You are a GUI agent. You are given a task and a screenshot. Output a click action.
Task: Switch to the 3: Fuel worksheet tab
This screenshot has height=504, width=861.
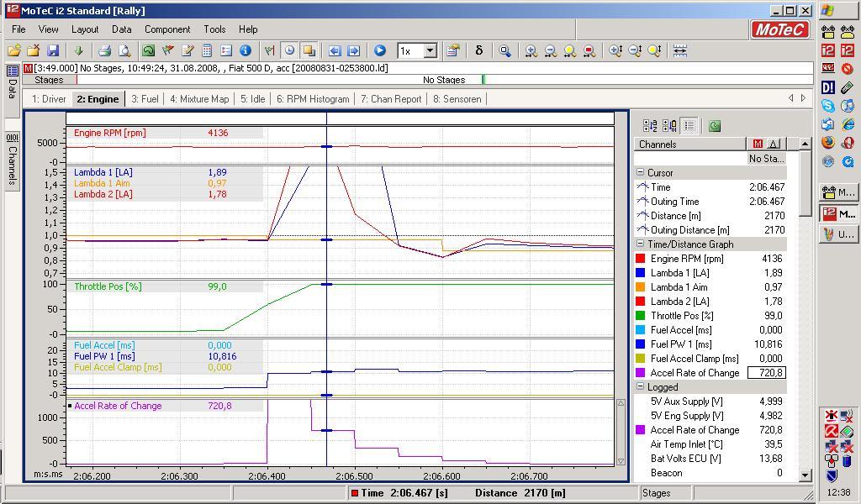(x=145, y=99)
